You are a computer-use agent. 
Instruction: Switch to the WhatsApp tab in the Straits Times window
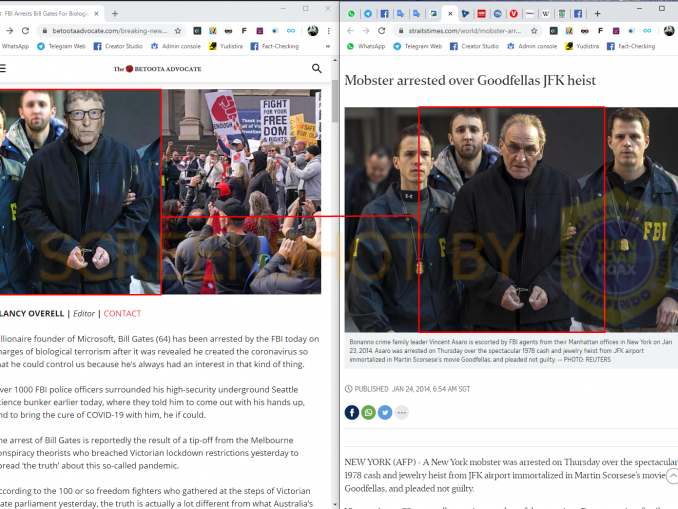(x=351, y=14)
